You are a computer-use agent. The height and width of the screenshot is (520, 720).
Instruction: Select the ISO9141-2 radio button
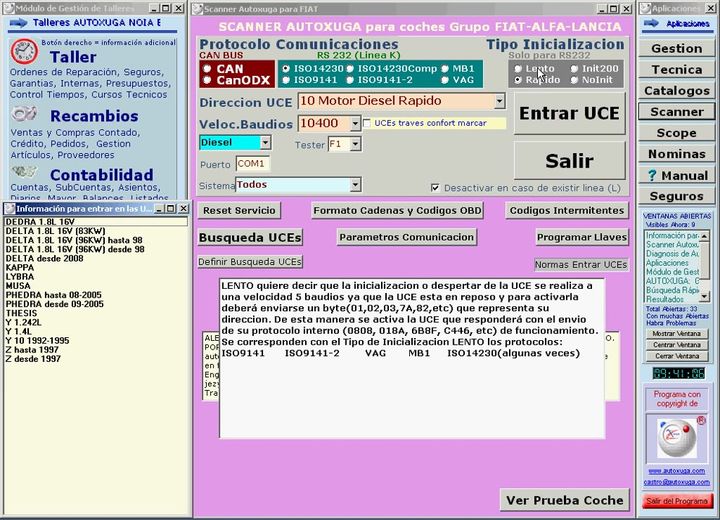350,80
